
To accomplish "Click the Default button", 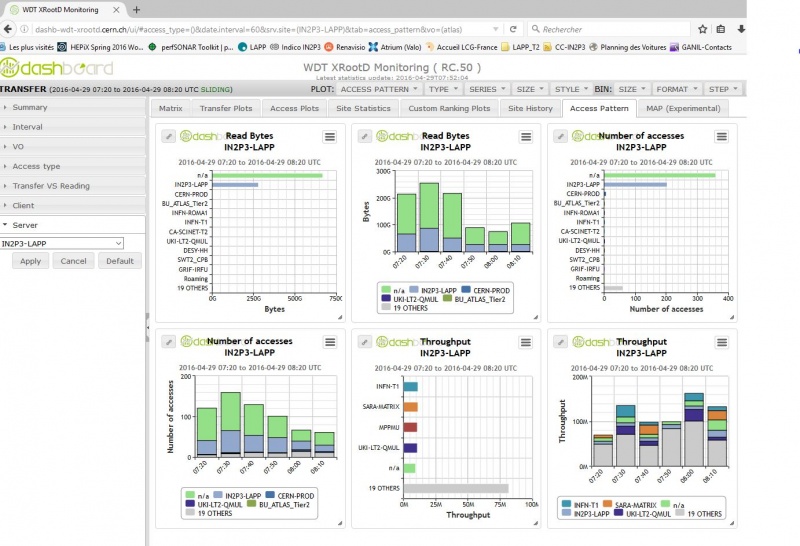I will point(120,261).
